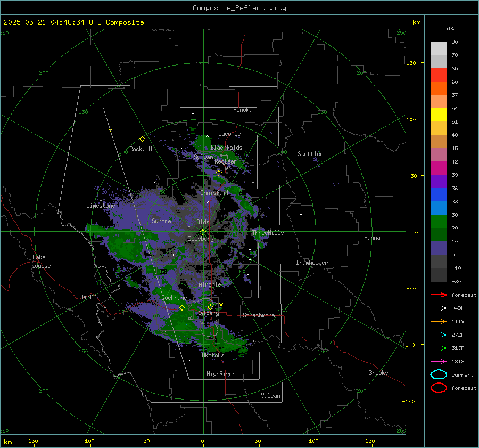Click the slate purple 0-10 dBZ swatch
Screen dimensions: 479x448
pos(439,248)
